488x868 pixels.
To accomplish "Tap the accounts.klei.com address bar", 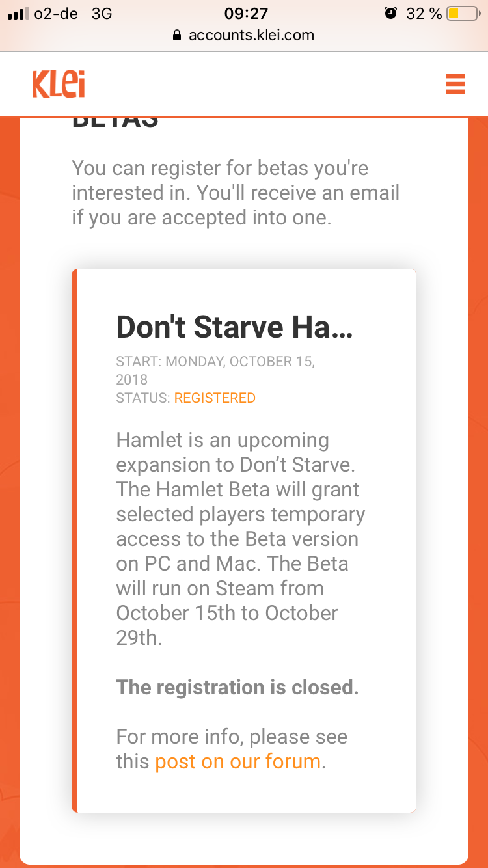I will [x=251, y=35].
